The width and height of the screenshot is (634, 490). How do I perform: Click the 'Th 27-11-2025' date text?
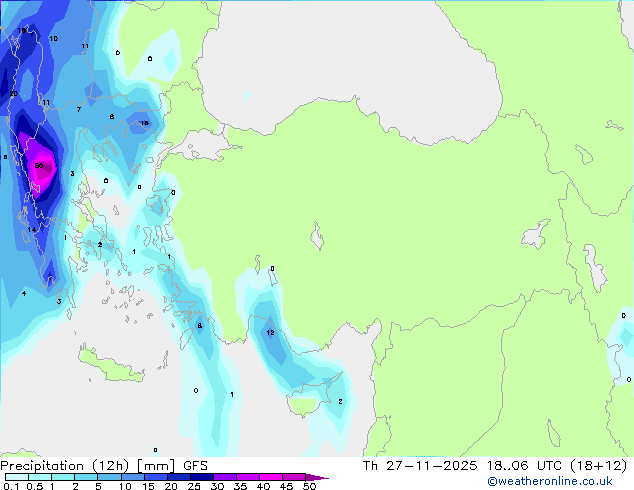pyautogui.click(x=420, y=465)
